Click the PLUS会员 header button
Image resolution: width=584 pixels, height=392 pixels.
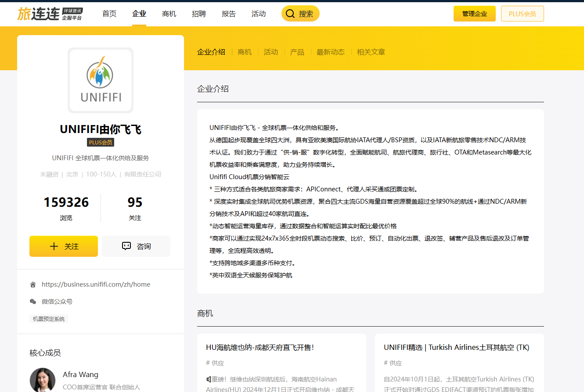523,14
